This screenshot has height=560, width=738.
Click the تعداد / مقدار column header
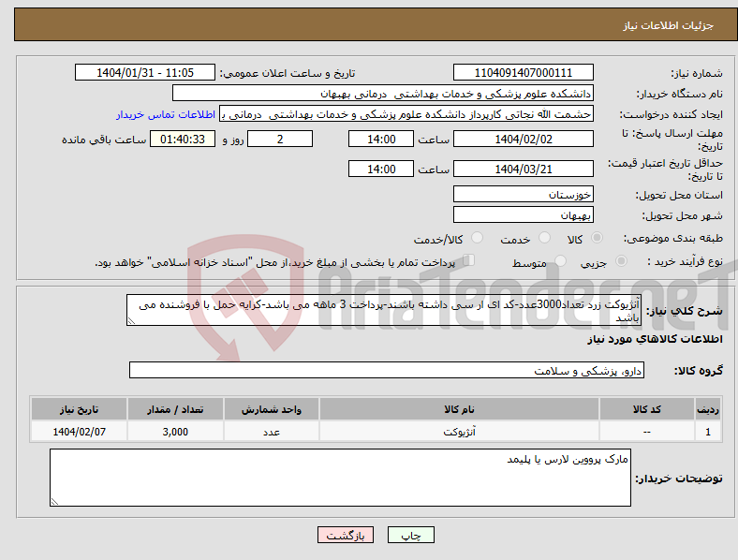pos(175,409)
